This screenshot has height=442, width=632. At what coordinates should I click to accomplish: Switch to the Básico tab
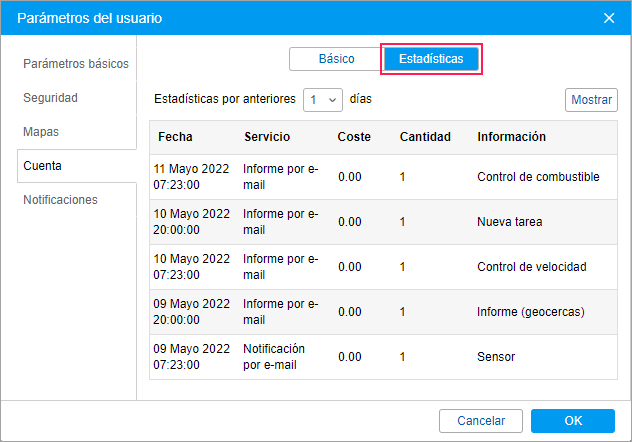[336, 59]
